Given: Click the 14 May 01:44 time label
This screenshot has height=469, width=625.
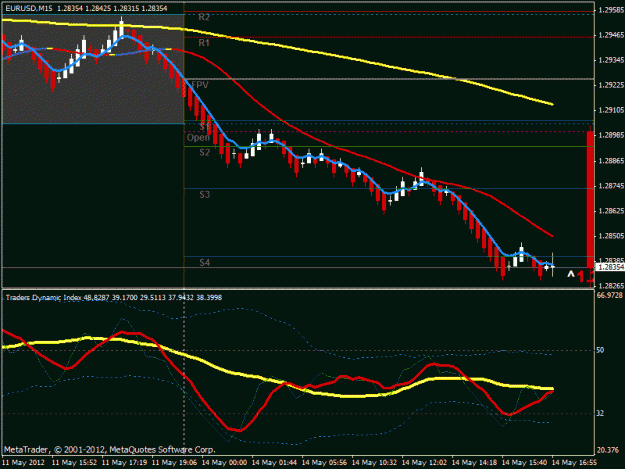Looking at the screenshot, I should click(x=275, y=463).
